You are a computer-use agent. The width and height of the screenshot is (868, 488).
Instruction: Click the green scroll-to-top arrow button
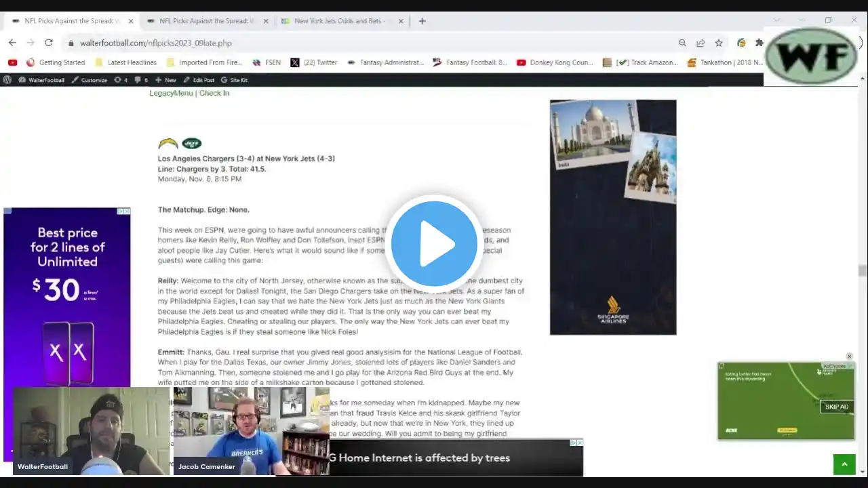pos(844,464)
